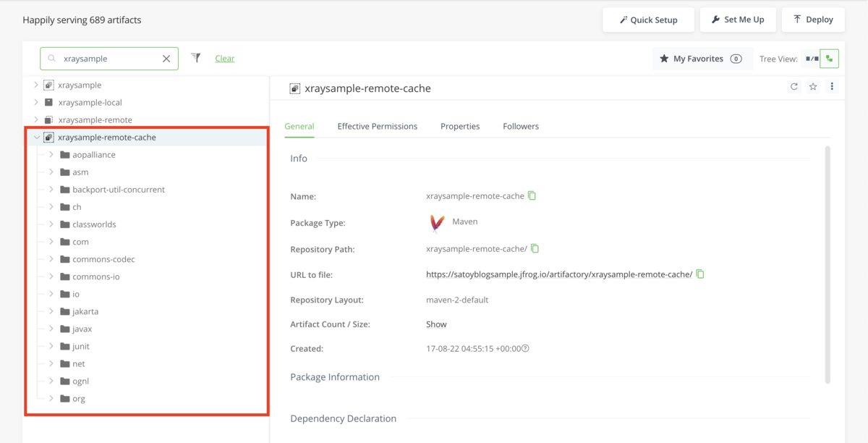Expand the commons-codec folder
The width and height of the screenshot is (868, 443).
click(x=51, y=259)
